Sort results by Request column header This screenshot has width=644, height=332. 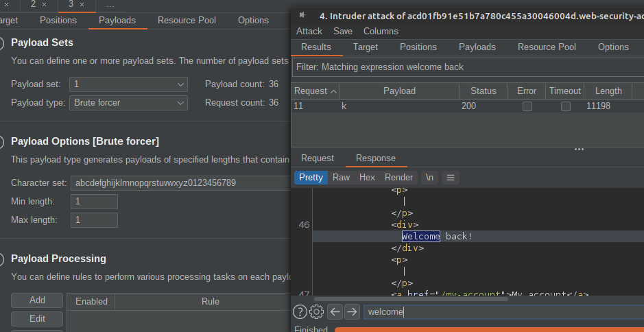[315, 91]
